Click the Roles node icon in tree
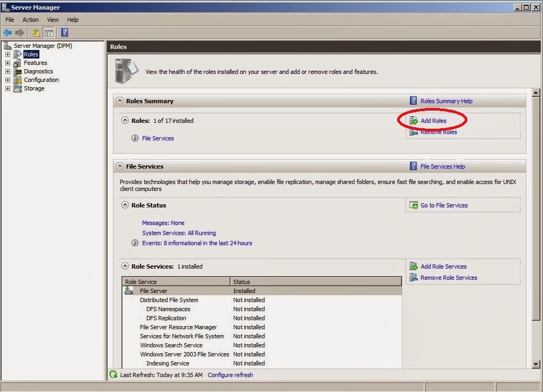The width and height of the screenshot is (543, 392). click(x=18, y=54)
